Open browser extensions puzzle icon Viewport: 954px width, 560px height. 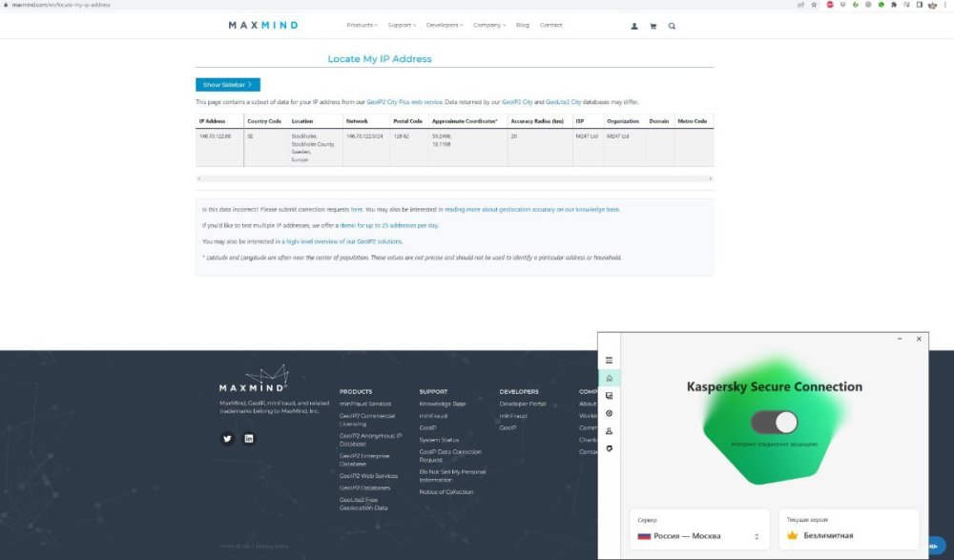coord(894,4)
